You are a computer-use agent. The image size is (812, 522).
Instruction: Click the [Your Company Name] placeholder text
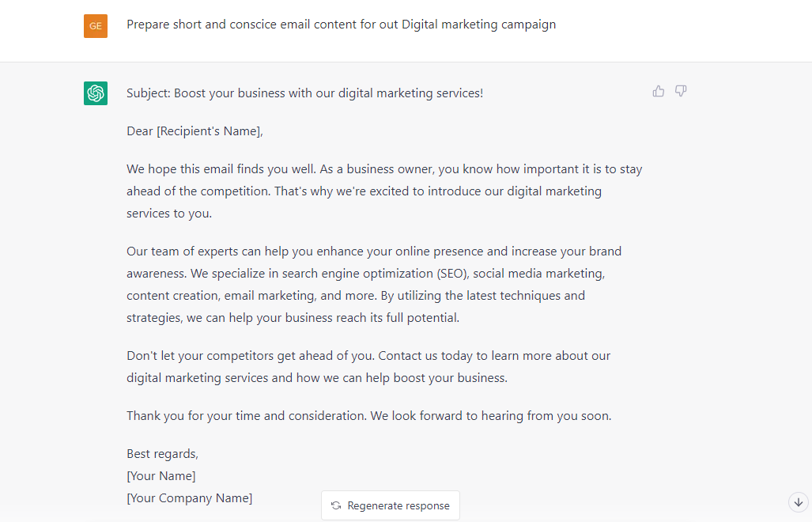(190, 498)
